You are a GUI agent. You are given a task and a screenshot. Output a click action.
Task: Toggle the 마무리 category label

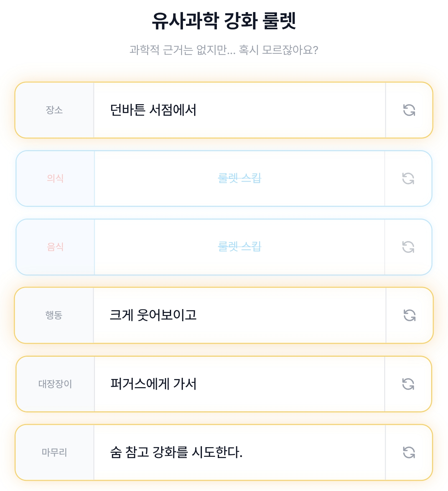tap(54, 452)
